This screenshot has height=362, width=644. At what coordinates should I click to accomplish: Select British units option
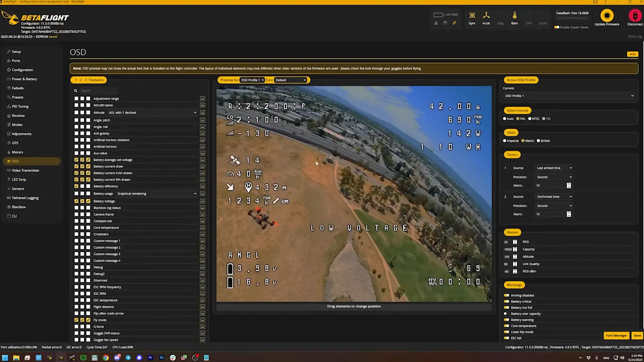click(x=538, y=141)
